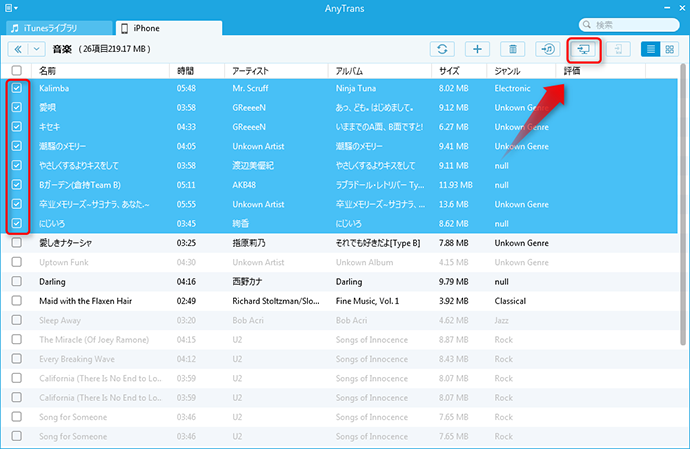Open the app menu icon in title bar

click(x=11, y=8)
